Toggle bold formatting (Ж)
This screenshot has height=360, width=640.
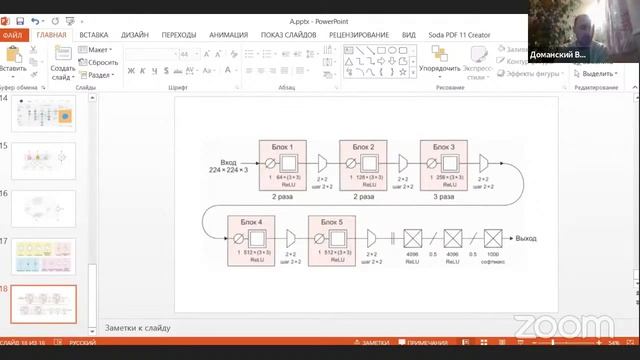[131, 71]
